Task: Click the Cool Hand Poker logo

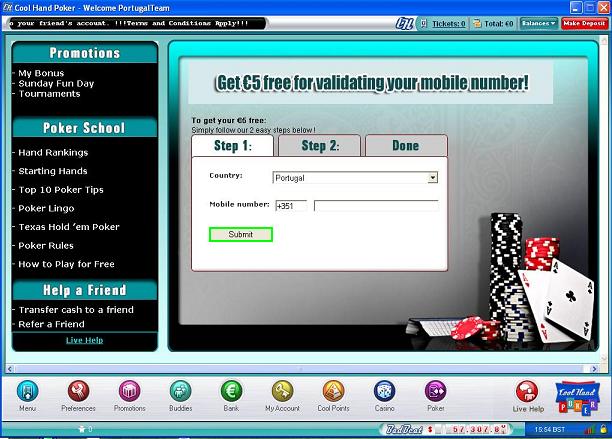Action: click(577, 397)
